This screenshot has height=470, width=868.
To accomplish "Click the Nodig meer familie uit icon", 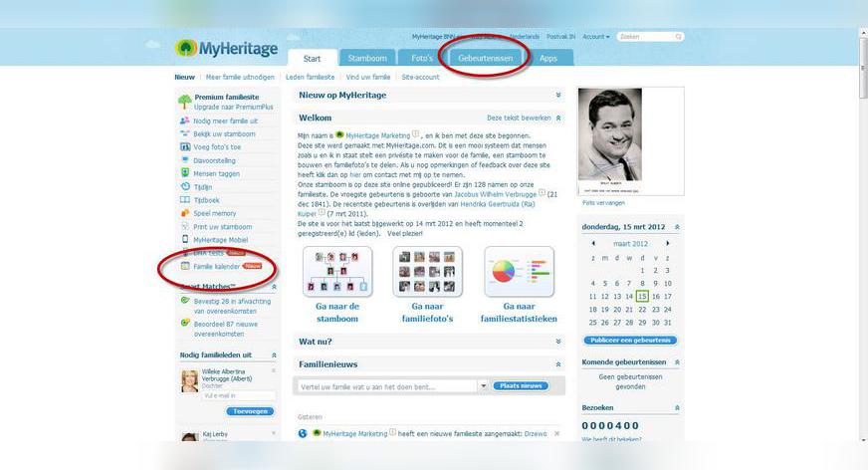I will (185, 120).
